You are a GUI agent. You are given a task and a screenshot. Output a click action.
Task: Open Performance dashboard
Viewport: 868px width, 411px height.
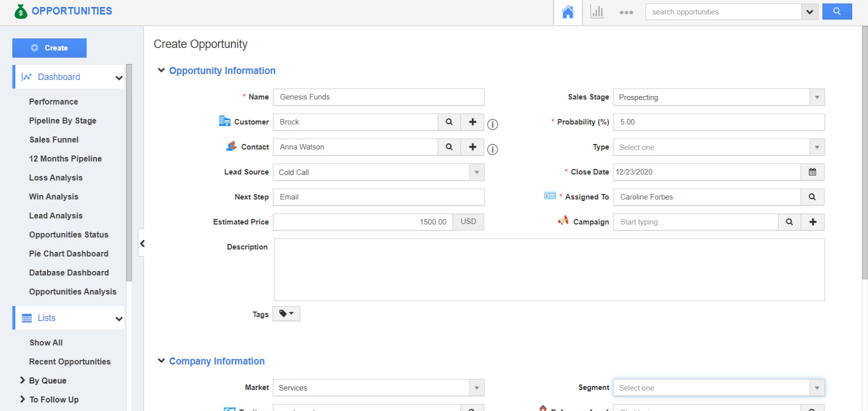tap(53, 101)
